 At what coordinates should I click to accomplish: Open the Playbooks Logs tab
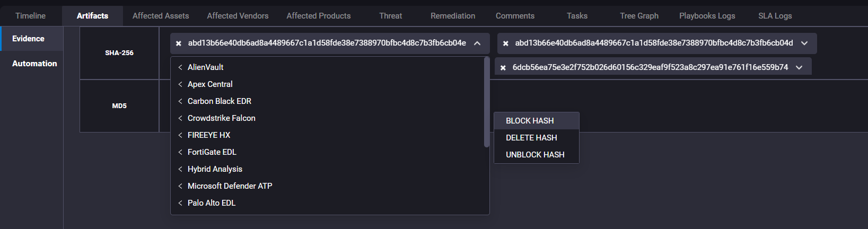pyautogui.click(x=707, y=16)
